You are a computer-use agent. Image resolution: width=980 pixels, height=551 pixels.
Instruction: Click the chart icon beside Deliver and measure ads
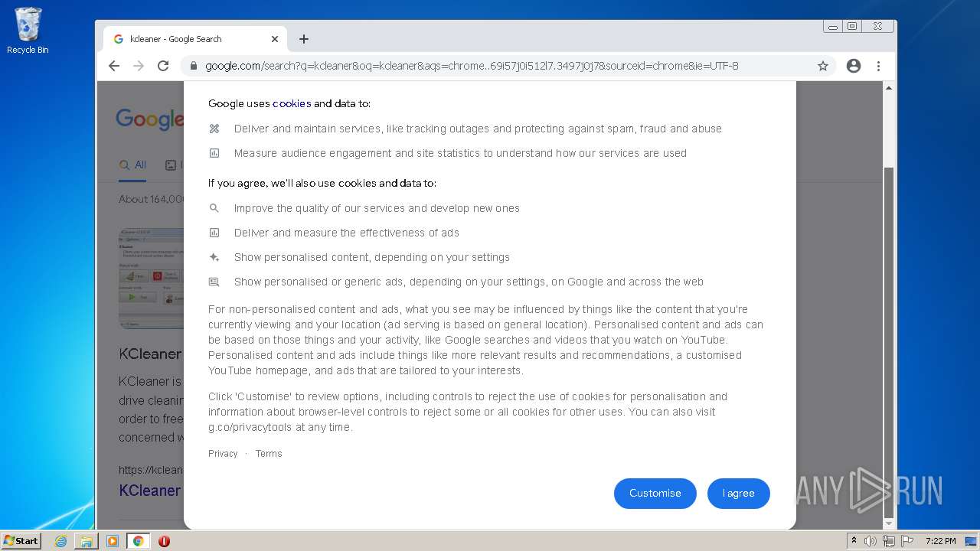pos(214,233)
